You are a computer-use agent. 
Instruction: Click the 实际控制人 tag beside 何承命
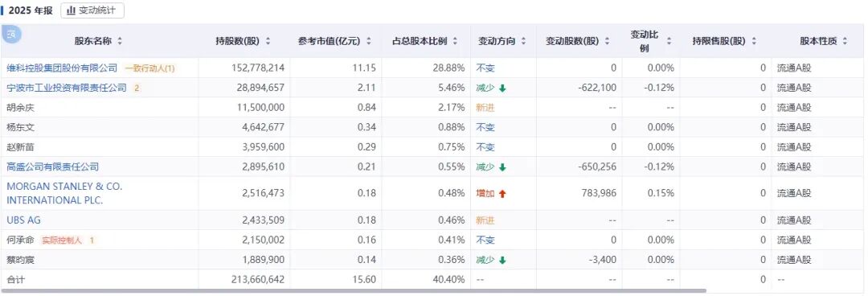(x=62, y=240)
